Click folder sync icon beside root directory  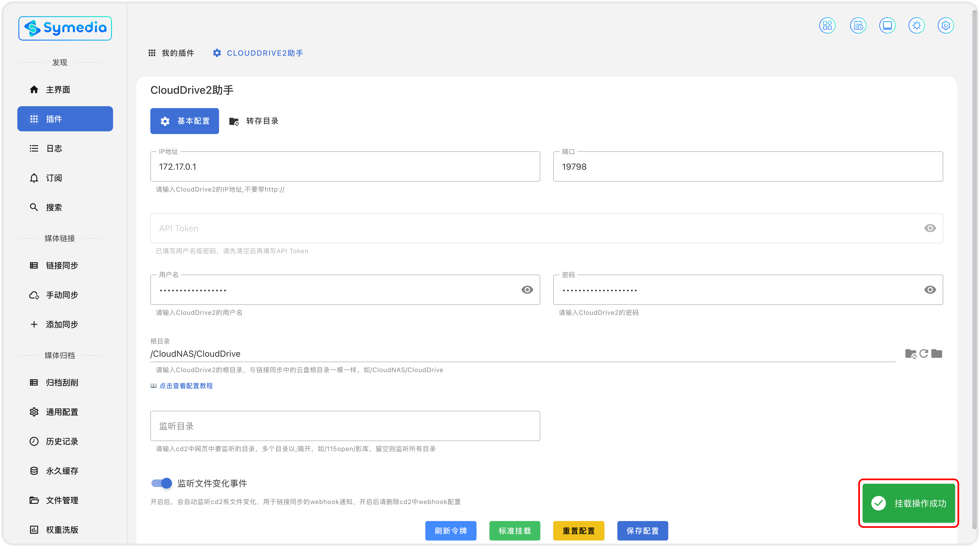click(x=911, y=353)
